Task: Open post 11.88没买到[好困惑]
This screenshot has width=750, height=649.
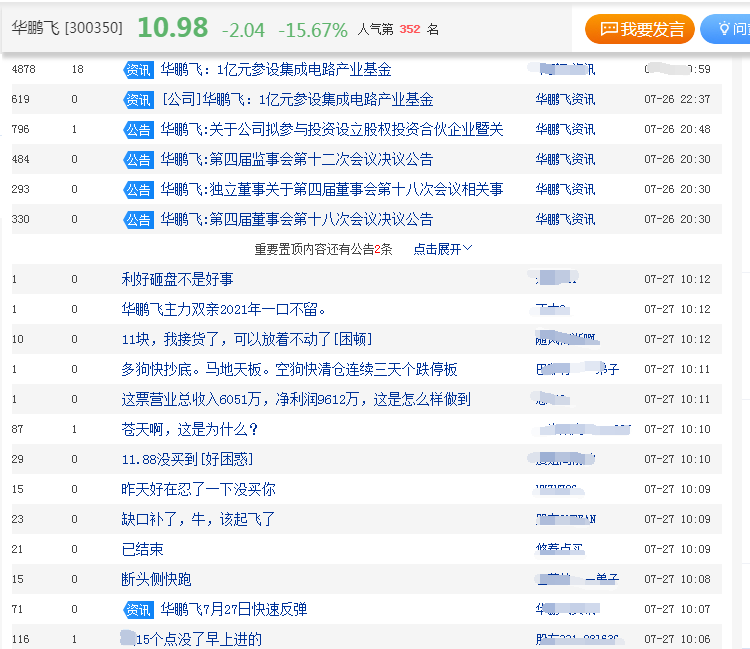Action: tap(187, 460)
